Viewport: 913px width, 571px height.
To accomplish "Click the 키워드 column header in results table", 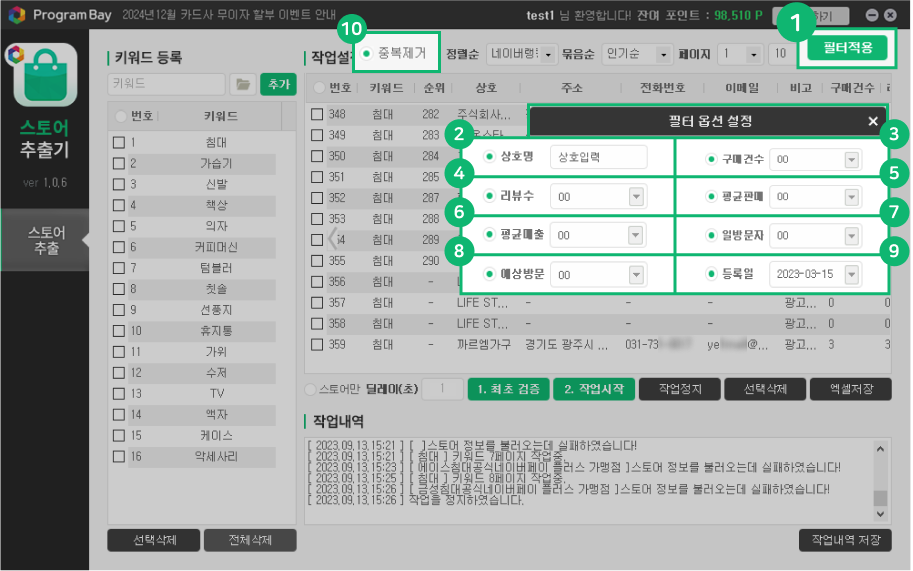I will click(386, 88).
